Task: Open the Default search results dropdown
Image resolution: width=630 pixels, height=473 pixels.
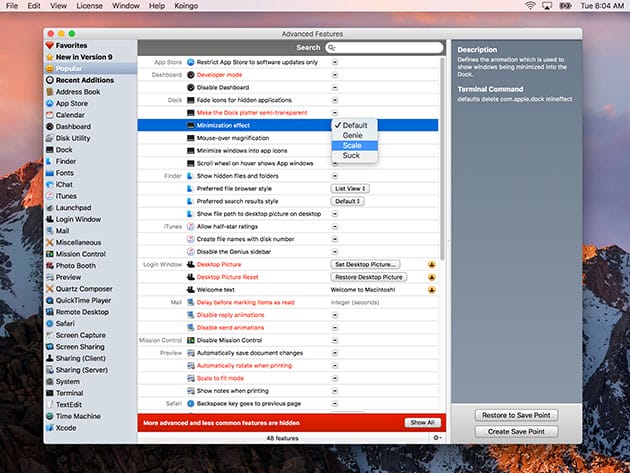Action: pyautogui.click(x=348, y=201)
